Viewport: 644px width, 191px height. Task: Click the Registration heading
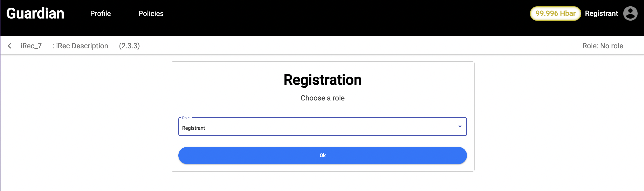pyautogui.click(x=322, y=80)
